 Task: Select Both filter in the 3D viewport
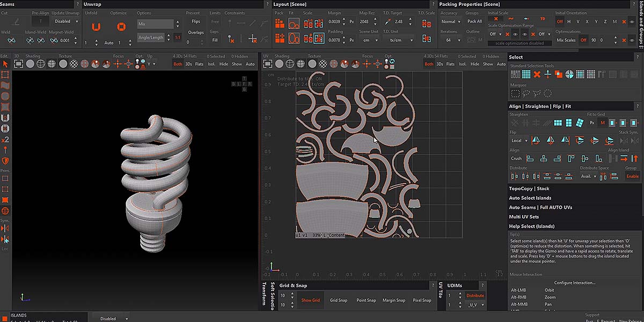coord(178,64)
